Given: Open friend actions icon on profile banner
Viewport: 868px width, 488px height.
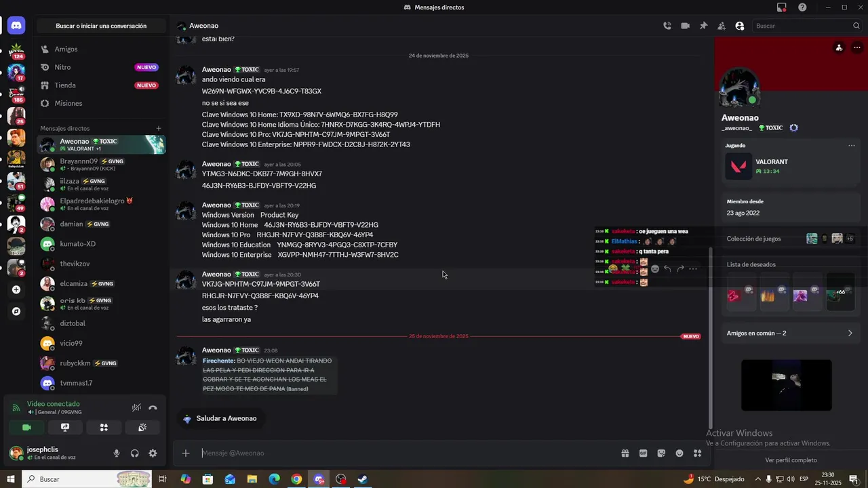Looking at the screenshot, I should pyautogui.click(x=840, y=47).
